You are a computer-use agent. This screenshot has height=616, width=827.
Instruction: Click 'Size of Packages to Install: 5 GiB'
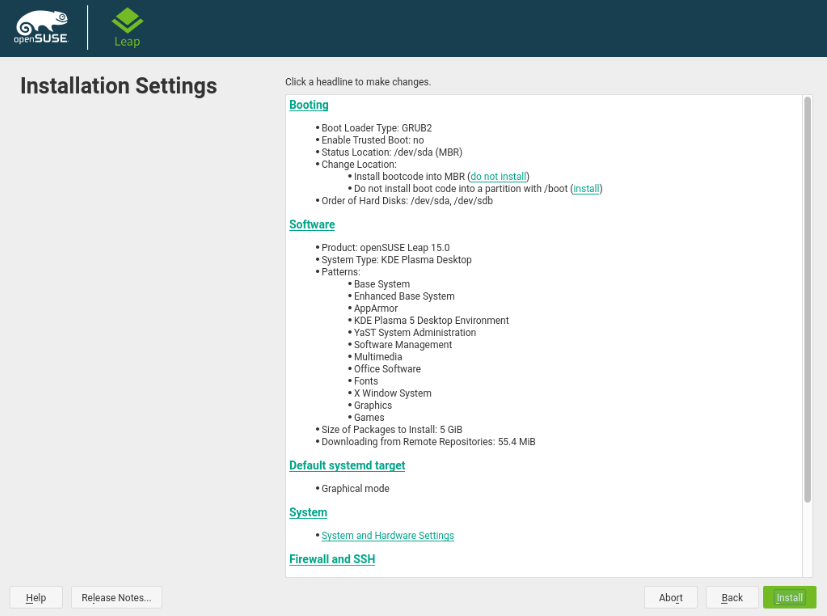392,429
